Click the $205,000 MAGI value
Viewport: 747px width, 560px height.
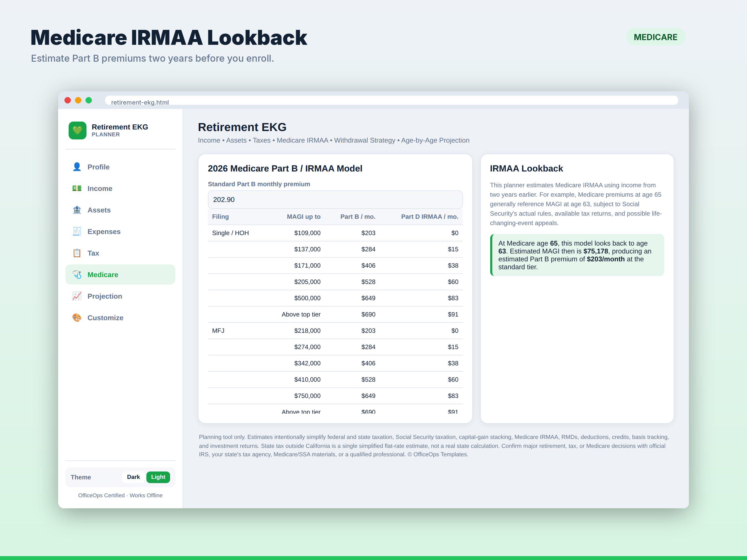(x=307, y=282)
